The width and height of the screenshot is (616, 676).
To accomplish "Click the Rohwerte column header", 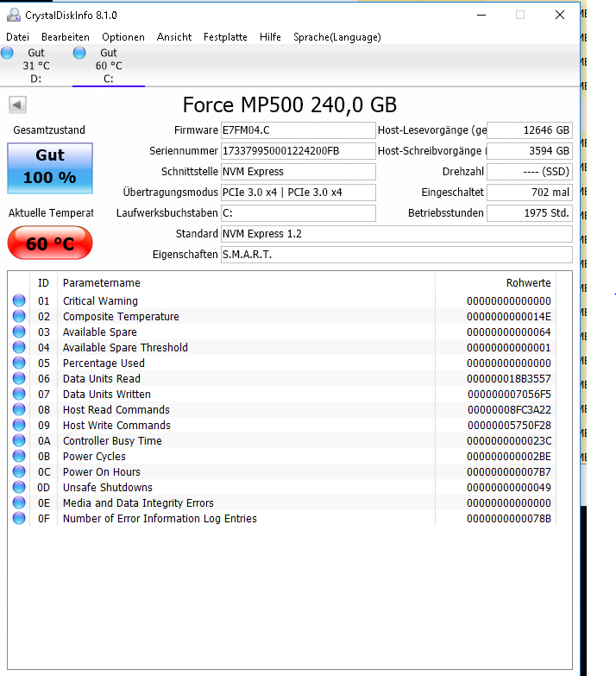I will tap(495, 283).
